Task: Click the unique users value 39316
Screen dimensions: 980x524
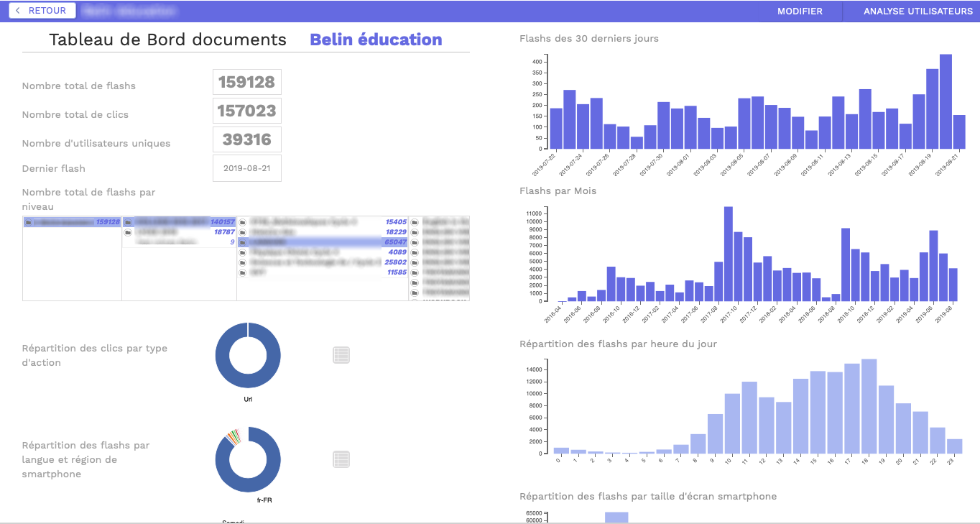Action: click(x=247, y=139)
